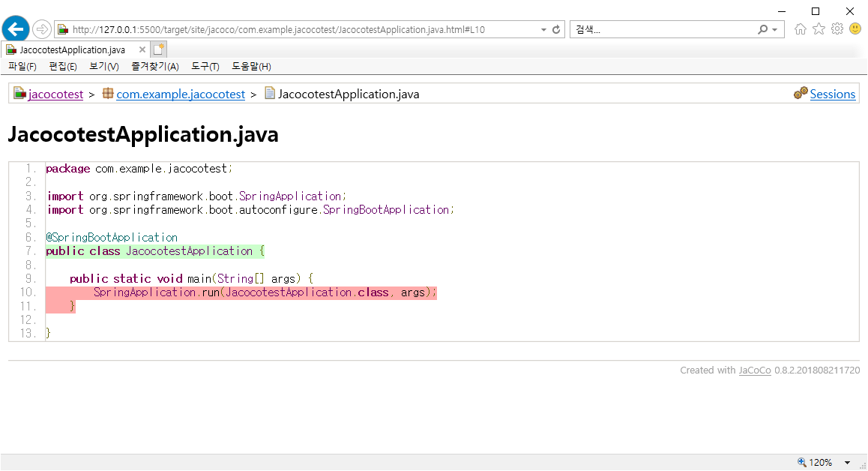The width and height of the screenshot is (868, 471).
Task: Open the 파일(F) menu
Action: 22,67
